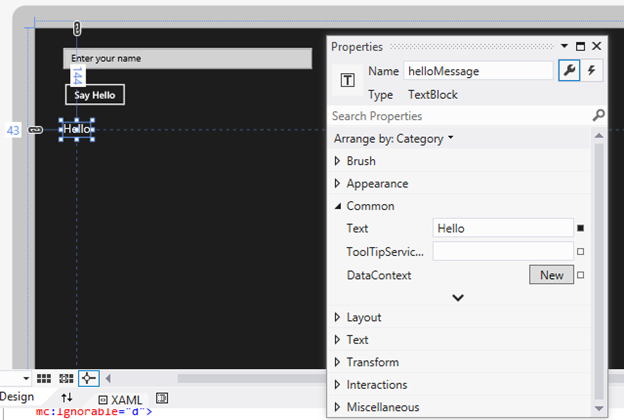
Task: Expand the Brush category
Action: click(337, 161)
